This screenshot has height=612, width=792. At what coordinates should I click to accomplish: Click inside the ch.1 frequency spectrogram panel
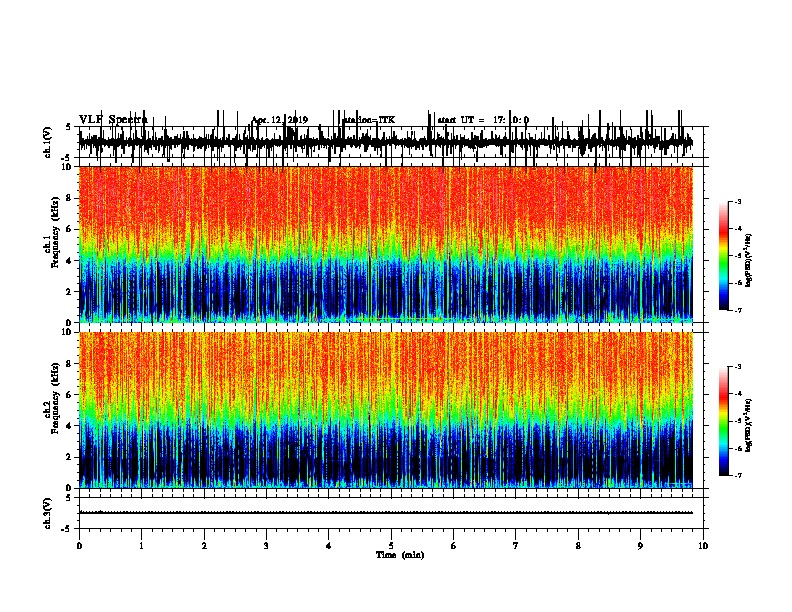pyautogui.click(x=386, y=244)
